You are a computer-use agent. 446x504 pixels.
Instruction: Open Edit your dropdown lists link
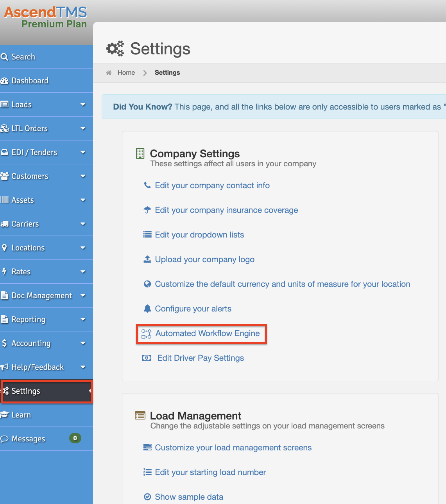[x=199, y=235]
